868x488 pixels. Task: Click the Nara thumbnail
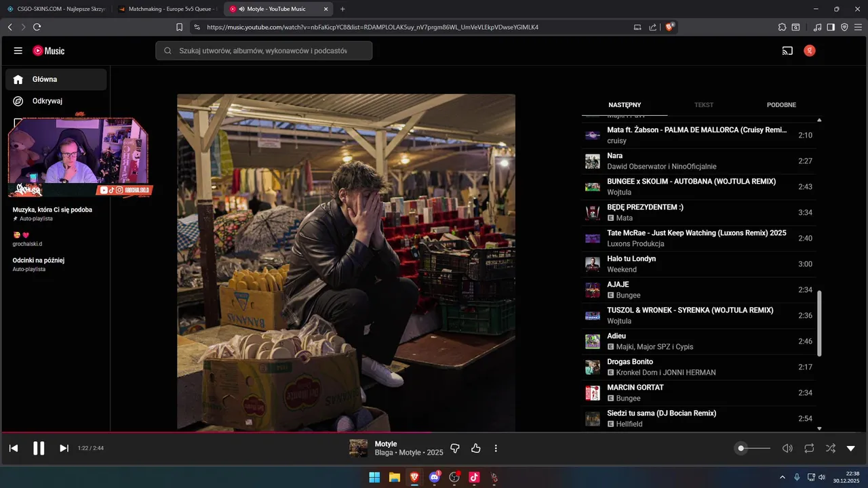(593, 161)
